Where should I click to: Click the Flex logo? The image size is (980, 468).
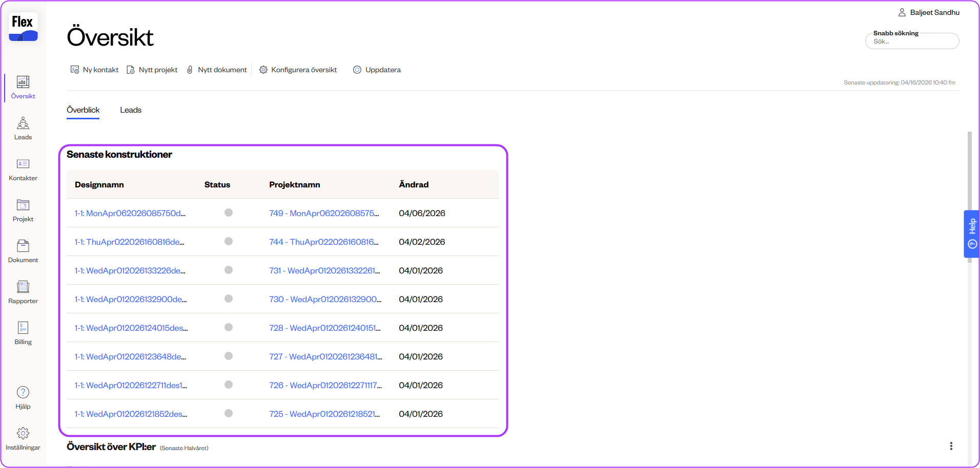(23, 27)
